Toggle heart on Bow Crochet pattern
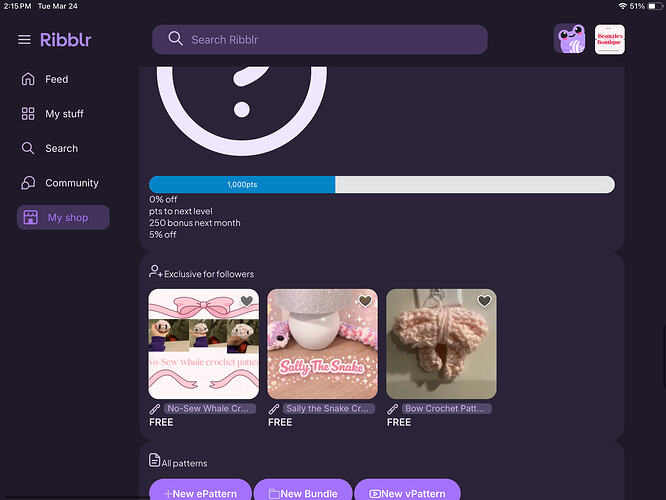 [x=484, y=301]
